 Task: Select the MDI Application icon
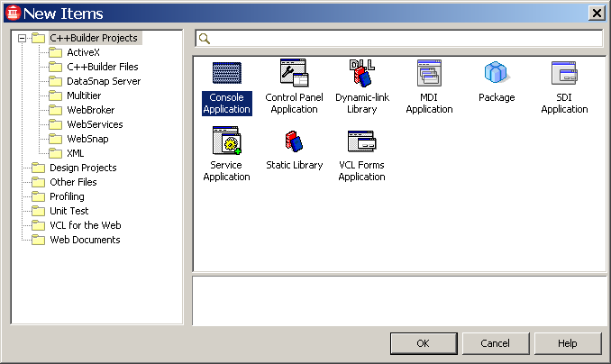coord(429,73)
